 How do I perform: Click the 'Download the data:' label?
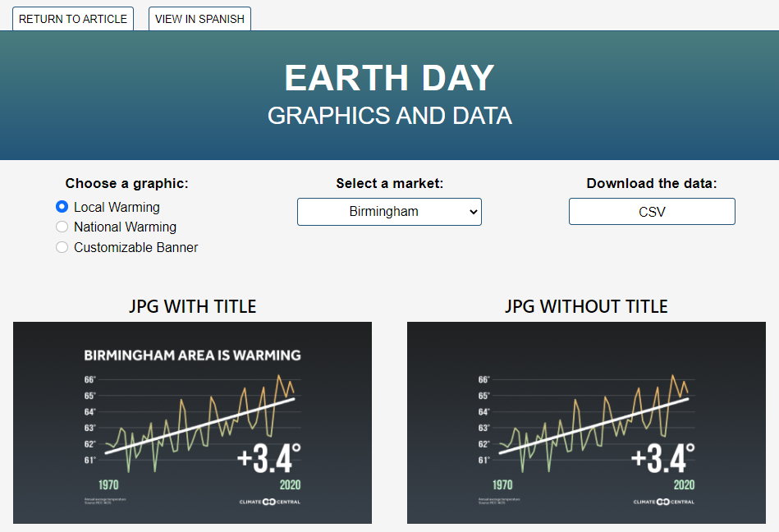pos(652,184)
